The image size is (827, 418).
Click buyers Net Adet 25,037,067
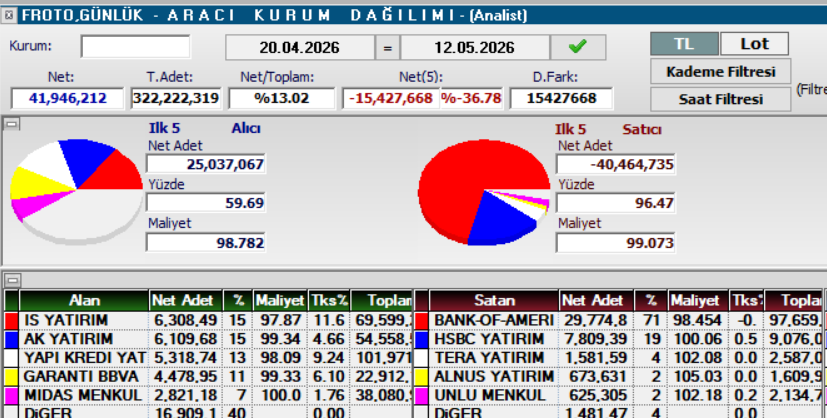(206, 164)
